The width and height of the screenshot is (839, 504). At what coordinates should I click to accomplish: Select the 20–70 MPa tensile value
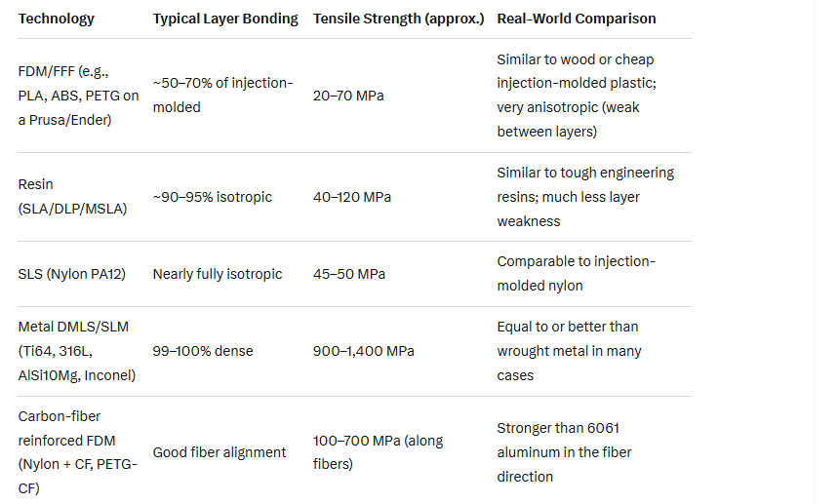(348, 96)
